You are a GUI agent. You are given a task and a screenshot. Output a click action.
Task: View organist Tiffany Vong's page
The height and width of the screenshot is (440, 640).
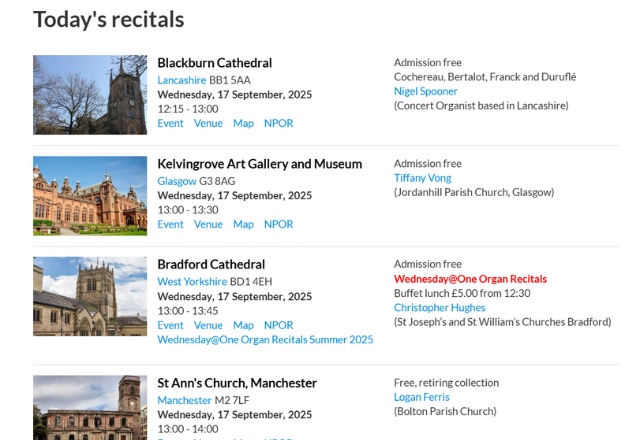[x=422, y=178]
